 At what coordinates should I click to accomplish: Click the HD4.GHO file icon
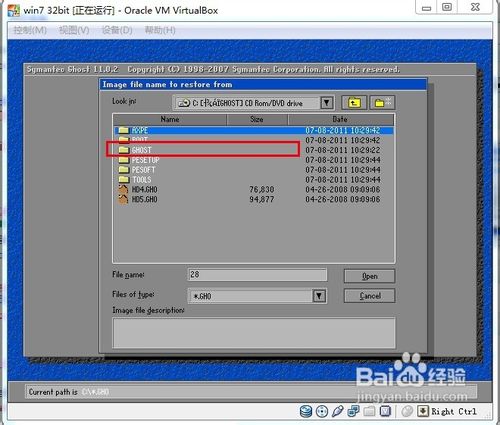click(x=124, y=190)
